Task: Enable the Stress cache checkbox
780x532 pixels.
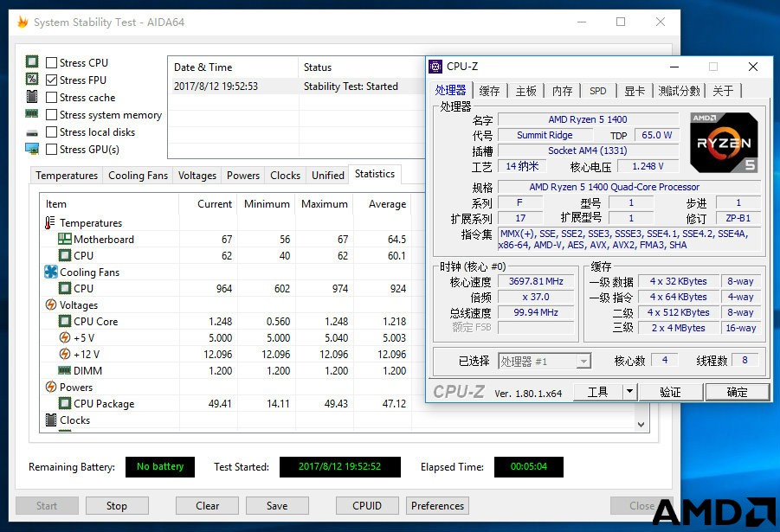Action: pos(51,98)
